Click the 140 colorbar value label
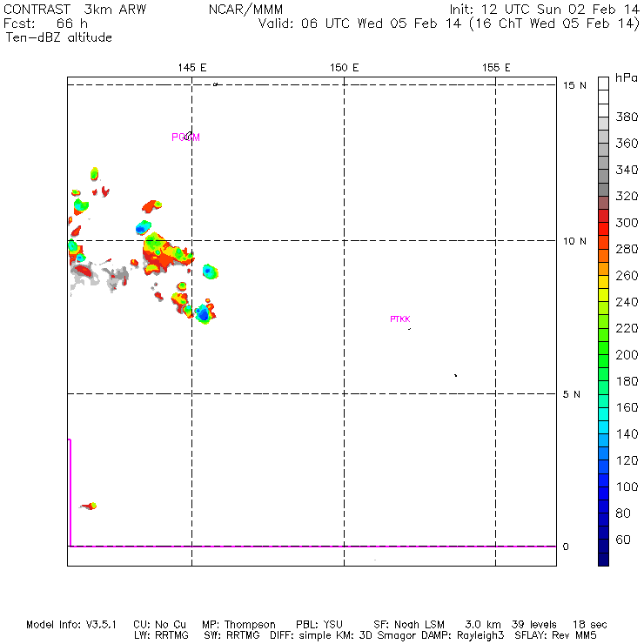Viewport: 644px width, 644px height. click(x=627, y=433)
